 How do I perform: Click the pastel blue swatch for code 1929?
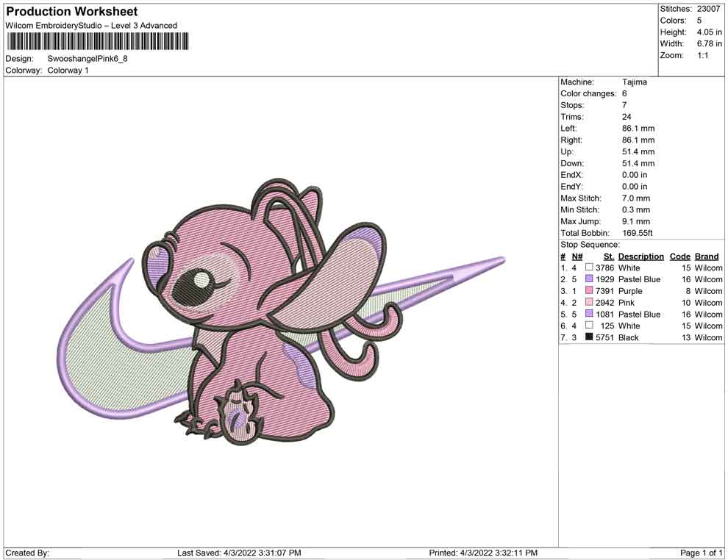point(589,279)
